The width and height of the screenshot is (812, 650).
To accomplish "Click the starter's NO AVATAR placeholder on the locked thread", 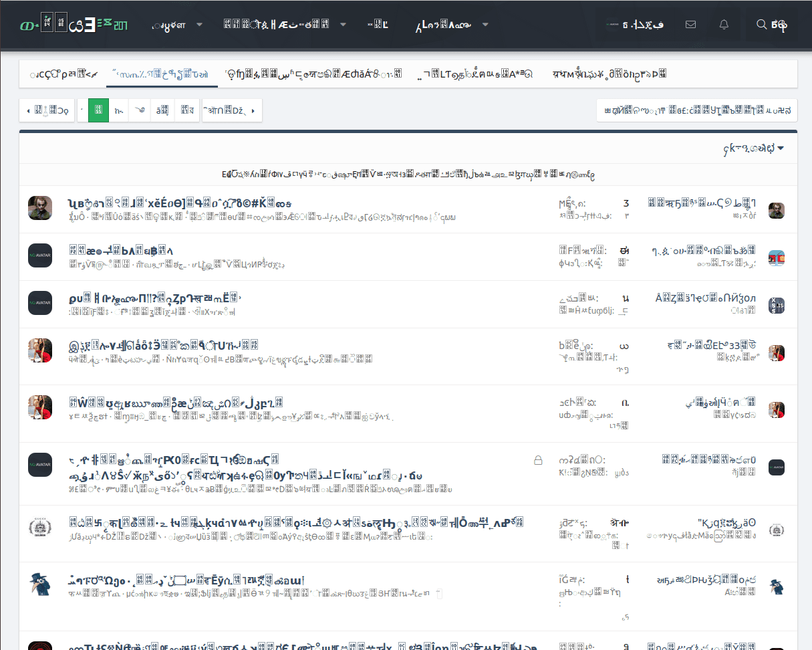I will pyautogui.click(x=40, y=465).
